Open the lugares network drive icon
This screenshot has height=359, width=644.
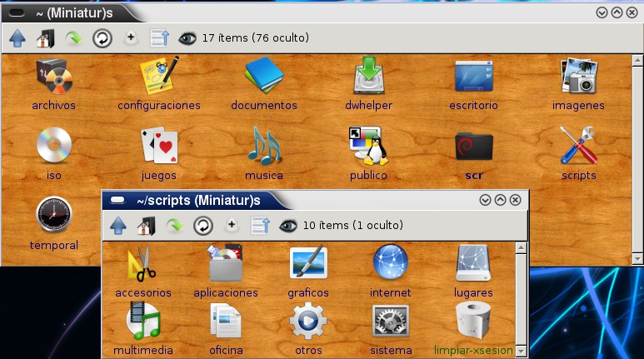point(473,263)
